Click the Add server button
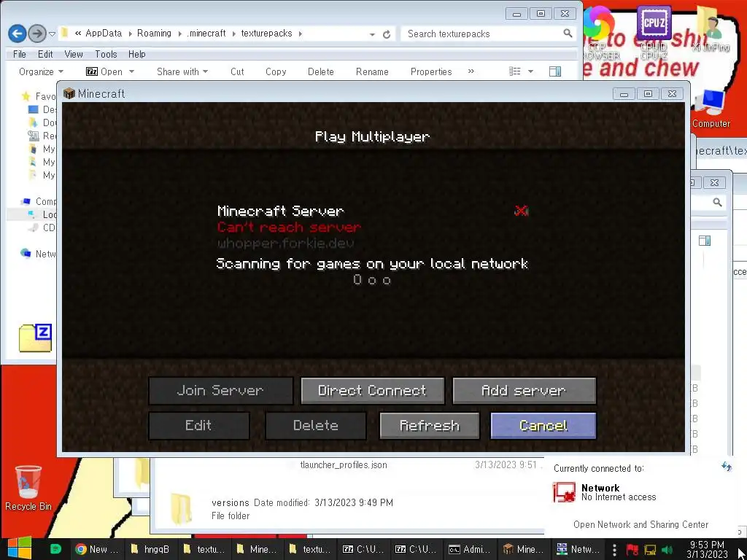Screen dimensions: 747x560 (524, 391)
